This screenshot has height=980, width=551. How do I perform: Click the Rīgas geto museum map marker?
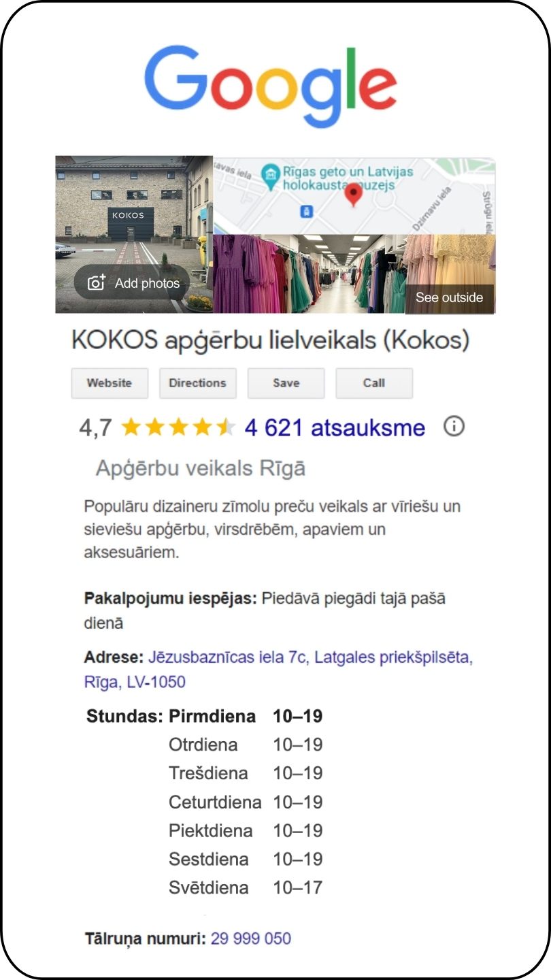coord(271,174)
